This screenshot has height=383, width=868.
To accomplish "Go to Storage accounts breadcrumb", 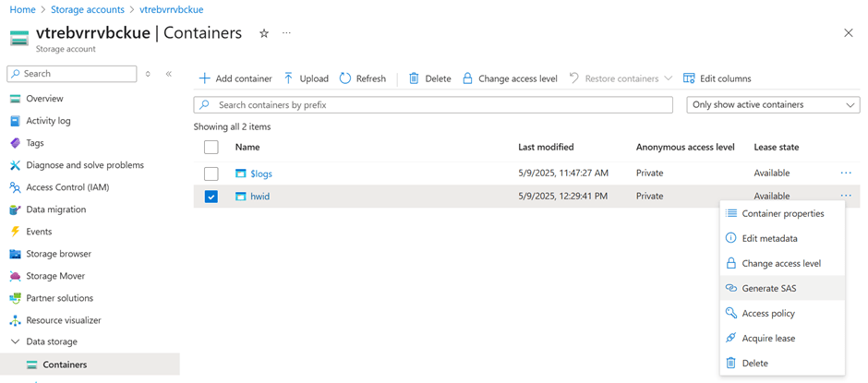I will point(88,9).
